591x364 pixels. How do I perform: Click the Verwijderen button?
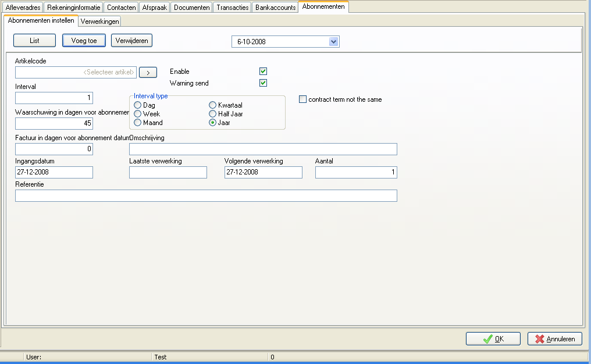tap(131, 41)
